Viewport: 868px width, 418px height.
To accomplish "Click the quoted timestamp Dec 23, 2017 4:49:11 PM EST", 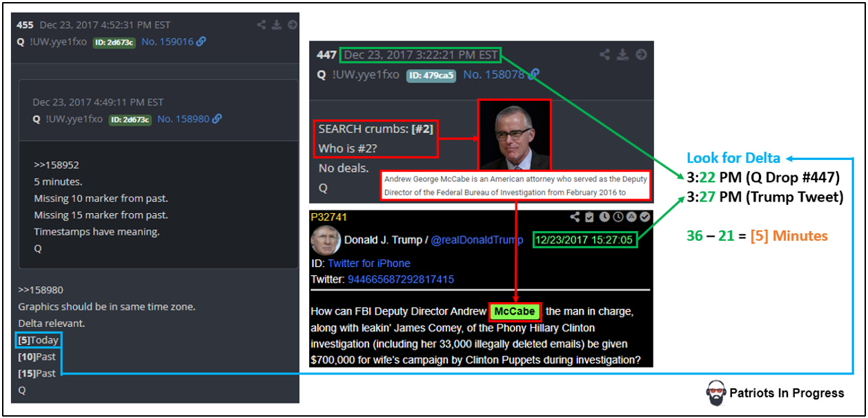I will (98, 102).
